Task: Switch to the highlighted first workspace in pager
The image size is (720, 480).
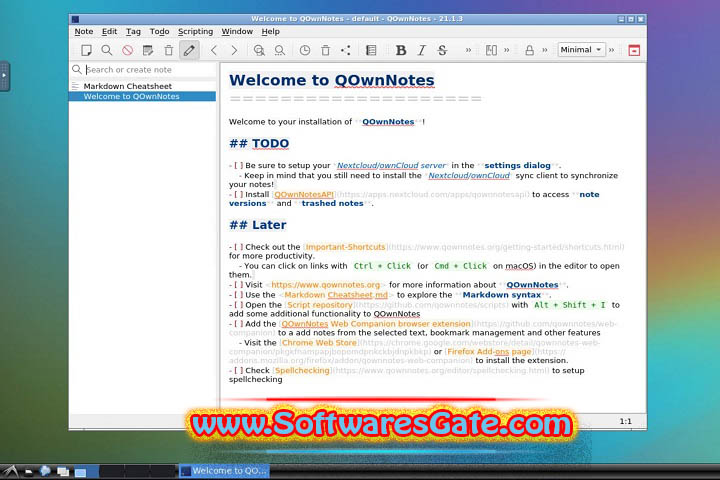Action: pyautogui.click(x=86, y=472)
